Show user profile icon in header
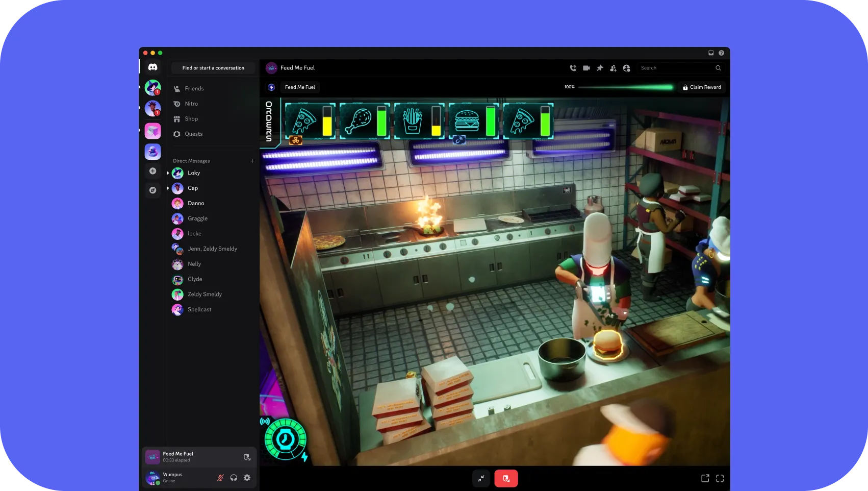Image resolution: width=868 pixels, height=491 pixels. pyautogui.click(x=626, y=68)
